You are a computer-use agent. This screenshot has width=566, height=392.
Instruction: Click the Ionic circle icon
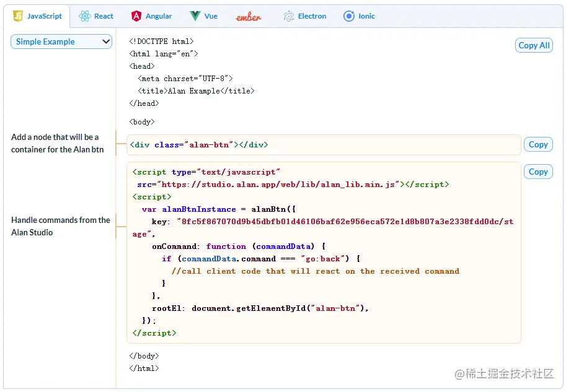349,17
